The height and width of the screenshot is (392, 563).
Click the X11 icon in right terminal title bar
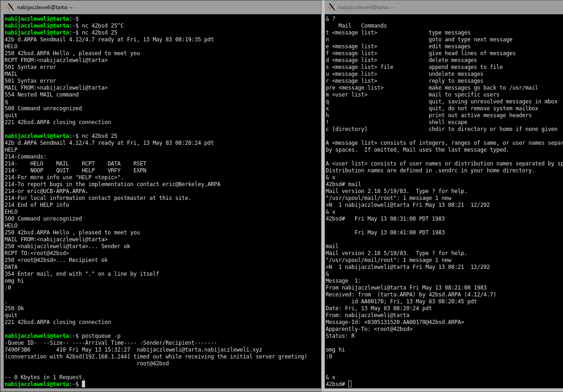(332, 7)
